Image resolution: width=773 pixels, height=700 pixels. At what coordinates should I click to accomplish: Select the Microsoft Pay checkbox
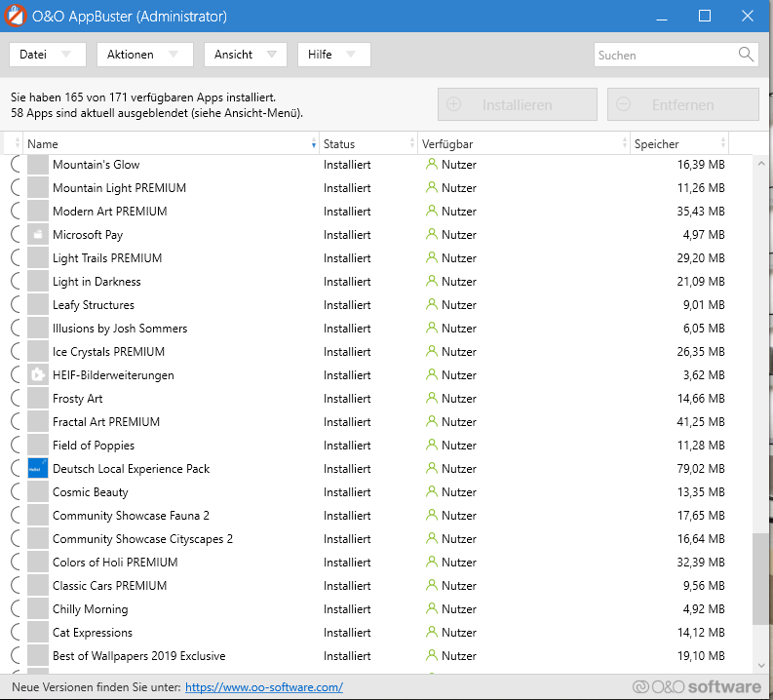(17, 235)
